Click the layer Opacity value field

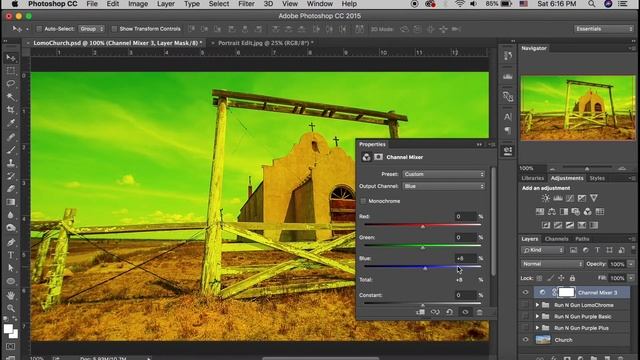[x=617, y=264]
